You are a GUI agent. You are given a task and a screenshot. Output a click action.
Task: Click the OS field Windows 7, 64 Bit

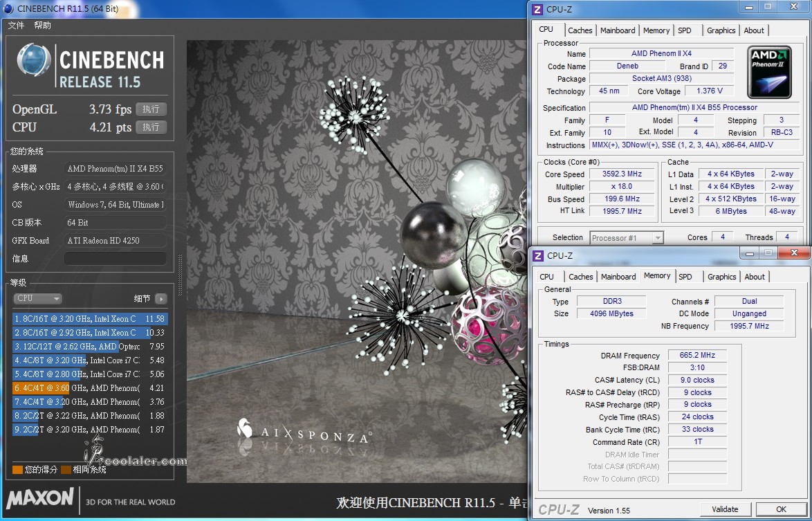pos(115,205)
